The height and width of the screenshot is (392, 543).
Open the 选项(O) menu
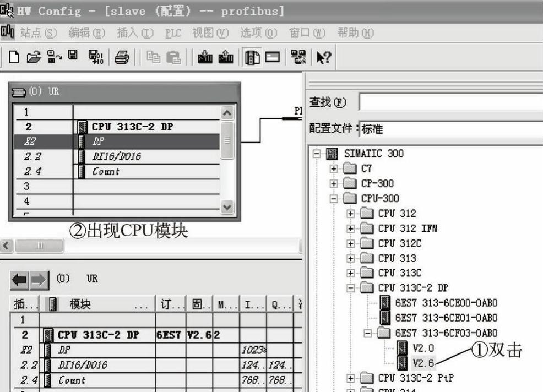(259, 33)
